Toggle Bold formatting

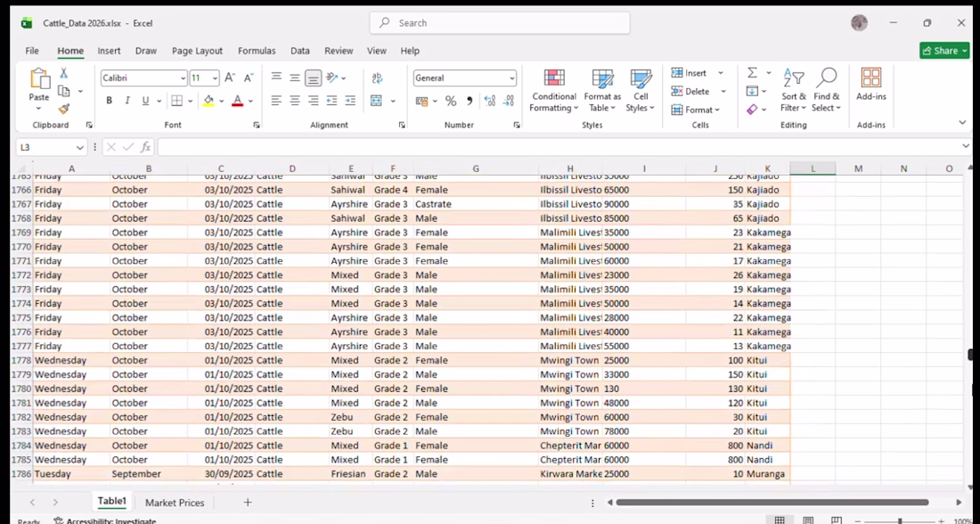tap(110, 101)
